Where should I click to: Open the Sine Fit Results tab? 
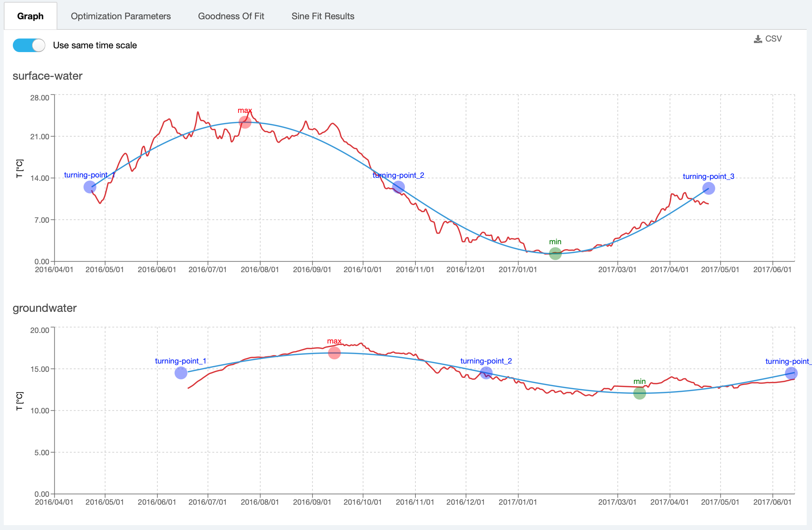pyautogui.click(x=323, y=16)
